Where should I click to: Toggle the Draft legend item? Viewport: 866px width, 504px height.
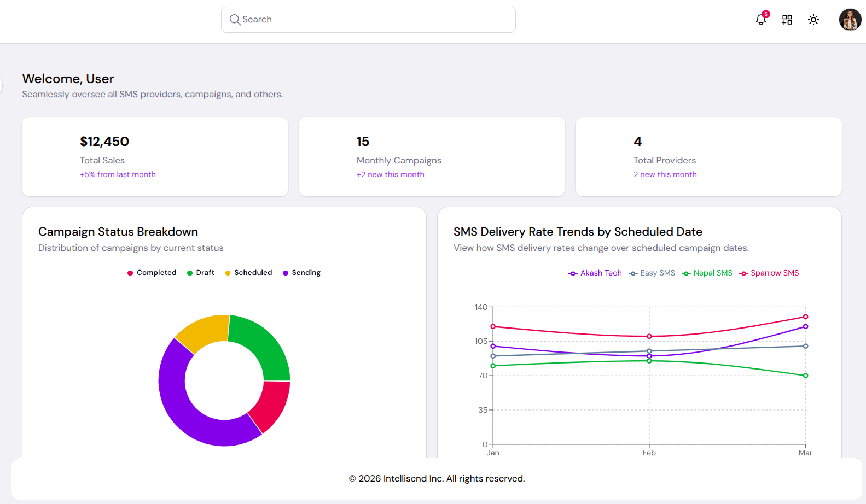[x=200, y=273]
